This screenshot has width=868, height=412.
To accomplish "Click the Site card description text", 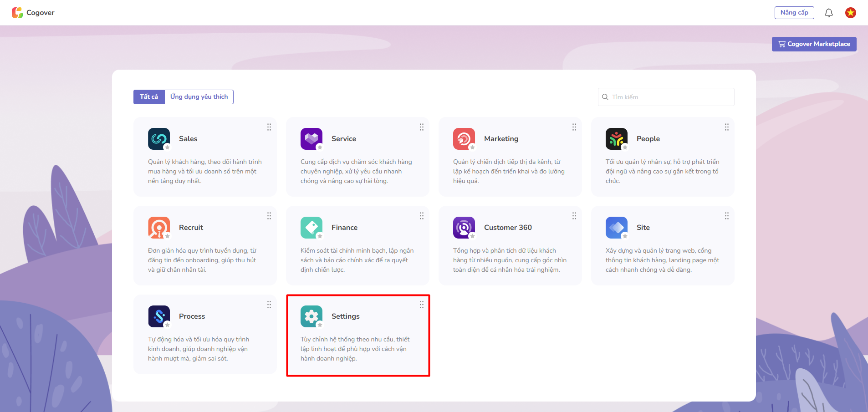I will 663,260.
